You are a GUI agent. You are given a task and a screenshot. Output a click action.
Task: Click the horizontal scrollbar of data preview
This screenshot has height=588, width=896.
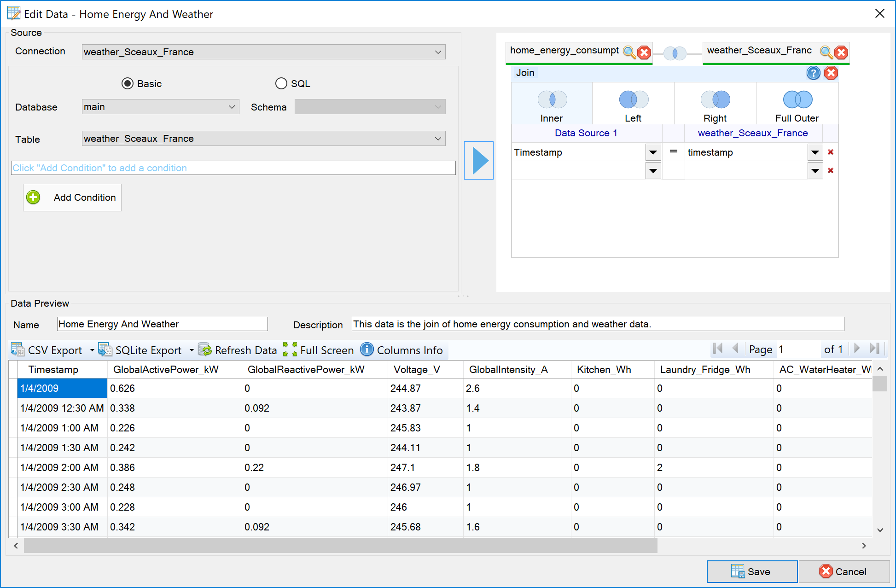(341, 546)
